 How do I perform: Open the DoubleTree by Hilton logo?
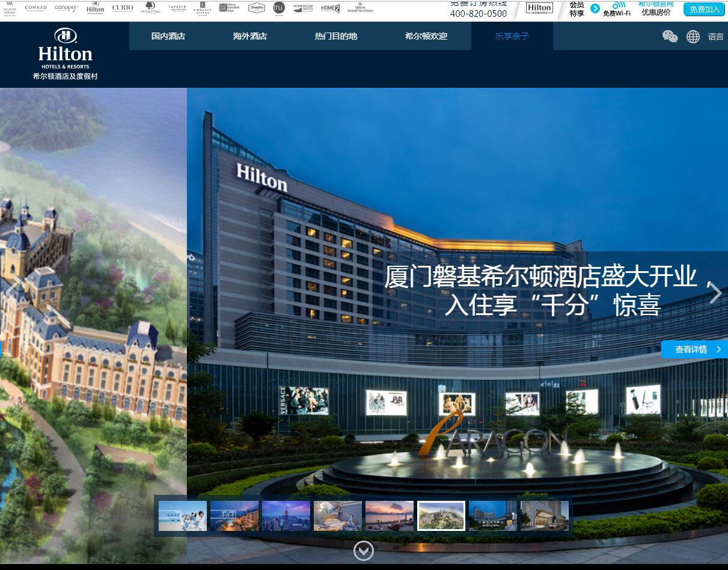click(x=151, y=8)
